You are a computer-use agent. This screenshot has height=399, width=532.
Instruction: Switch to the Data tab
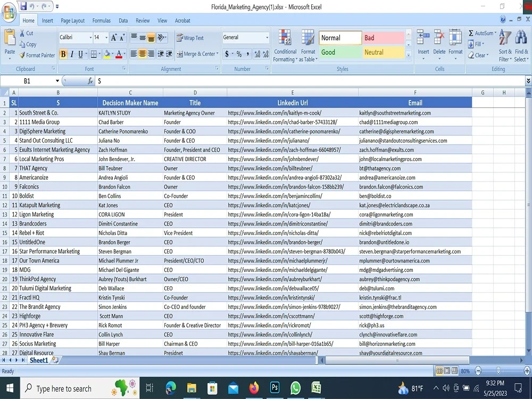pos(123,21)
